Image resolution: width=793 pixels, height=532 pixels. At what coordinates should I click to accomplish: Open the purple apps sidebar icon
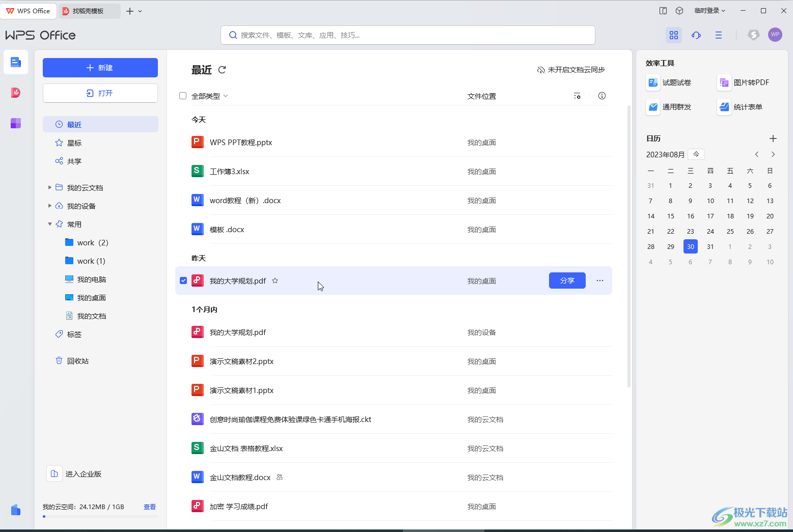pos(16,123)
